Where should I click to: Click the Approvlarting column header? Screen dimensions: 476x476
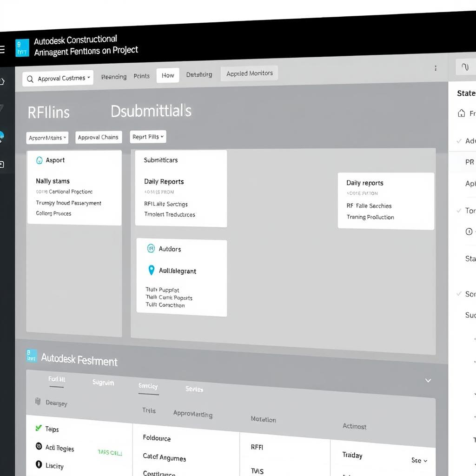pyautogui.click(x=193, y=414)
